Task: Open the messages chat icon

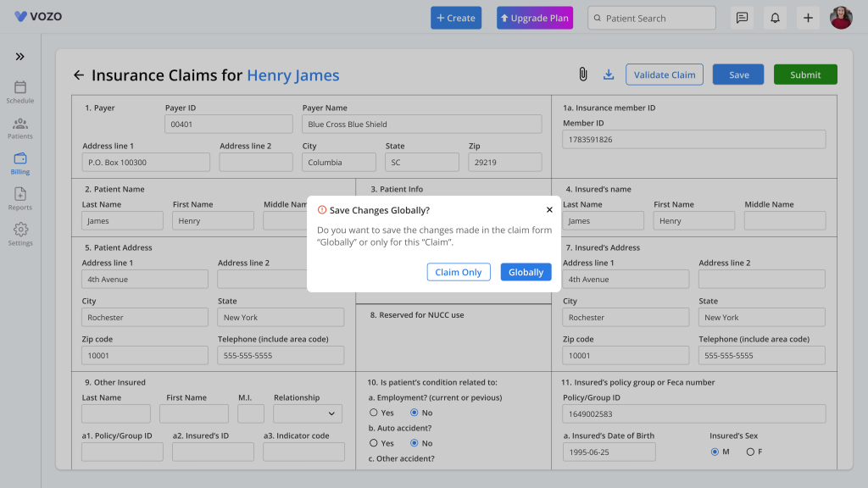Action: pyautogui.click(x=742, y=18)
